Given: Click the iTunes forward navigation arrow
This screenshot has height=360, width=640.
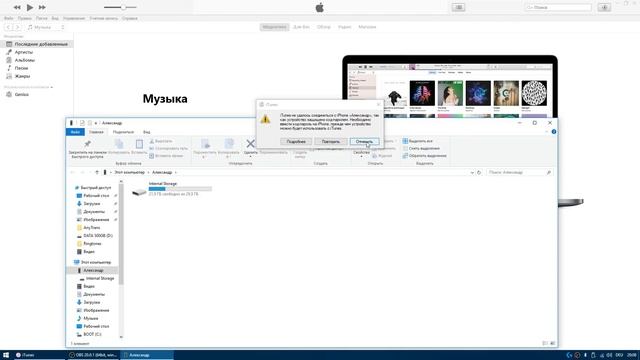Looking at the screenshot, I should click(x=17, y=27).
